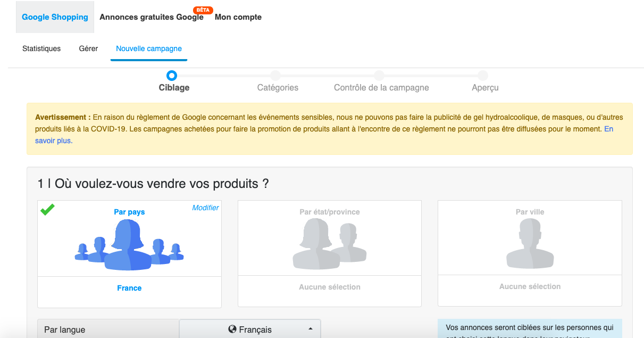644x338 pixels.
Task: Jump to the Aperçu step
Action: tap(482, 76)
